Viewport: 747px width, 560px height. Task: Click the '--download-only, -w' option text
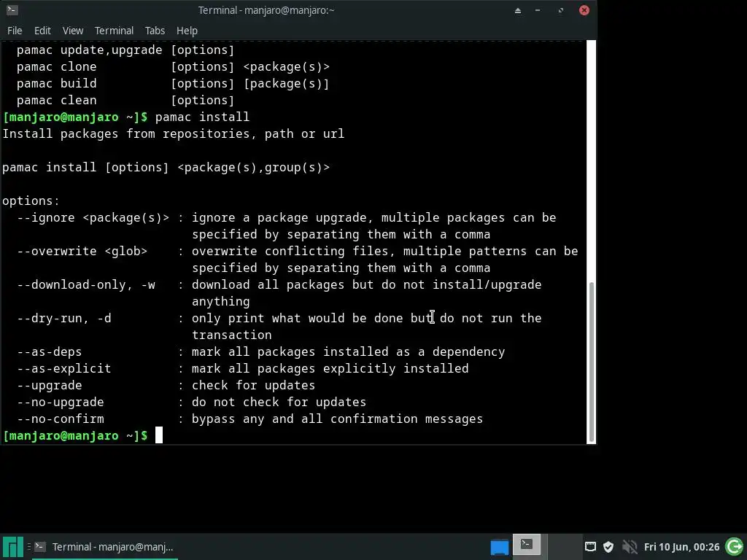86,285
